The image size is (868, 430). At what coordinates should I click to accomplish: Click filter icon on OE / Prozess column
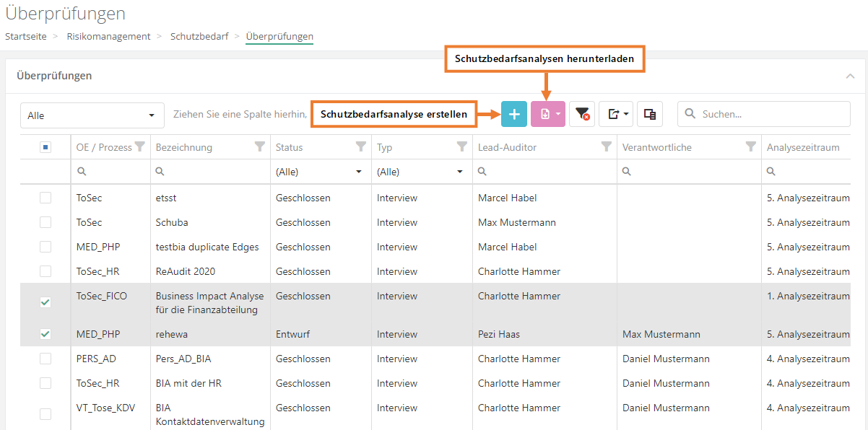tap(140, 147)
